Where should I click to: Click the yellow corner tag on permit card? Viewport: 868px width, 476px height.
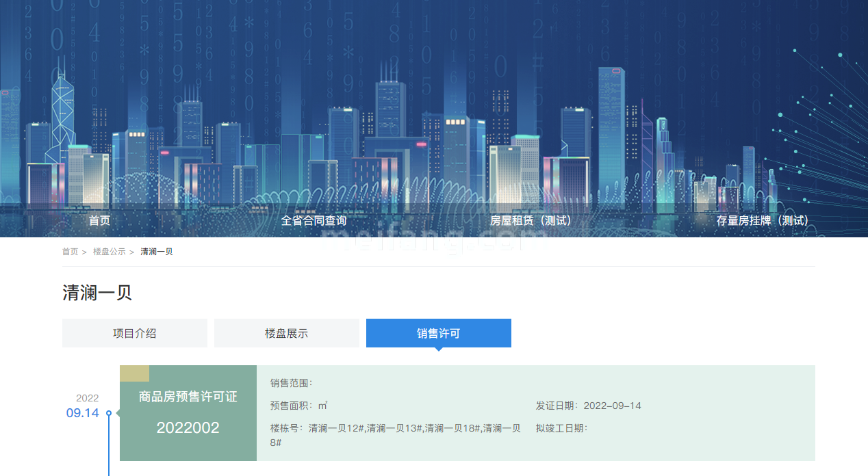pos(134,373)
